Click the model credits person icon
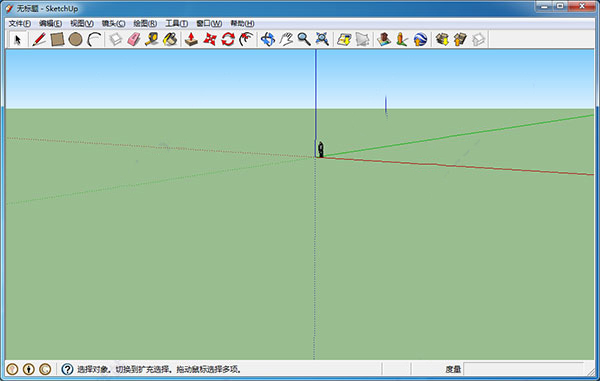The image size is (600, 381). click(29, 369)
